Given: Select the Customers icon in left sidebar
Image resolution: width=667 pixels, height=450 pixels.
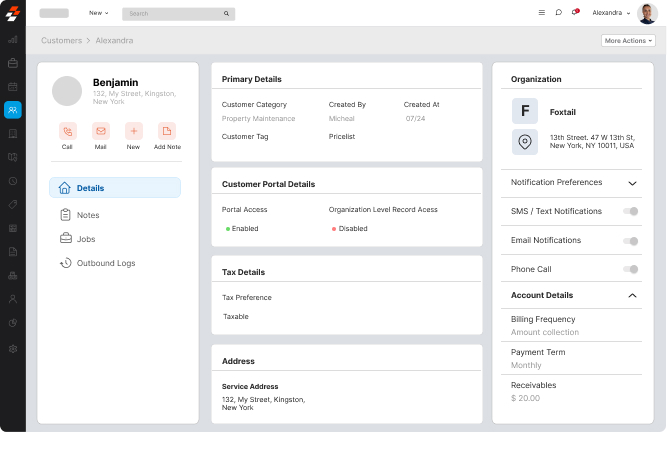Looking at the screenshot, I should click(x=12, y=110).
